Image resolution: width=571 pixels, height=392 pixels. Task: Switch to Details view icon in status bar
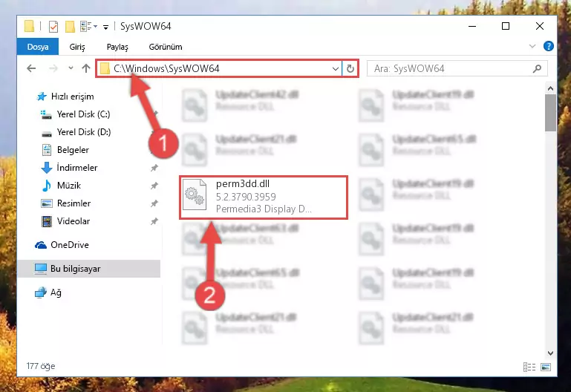coord(529,367)
